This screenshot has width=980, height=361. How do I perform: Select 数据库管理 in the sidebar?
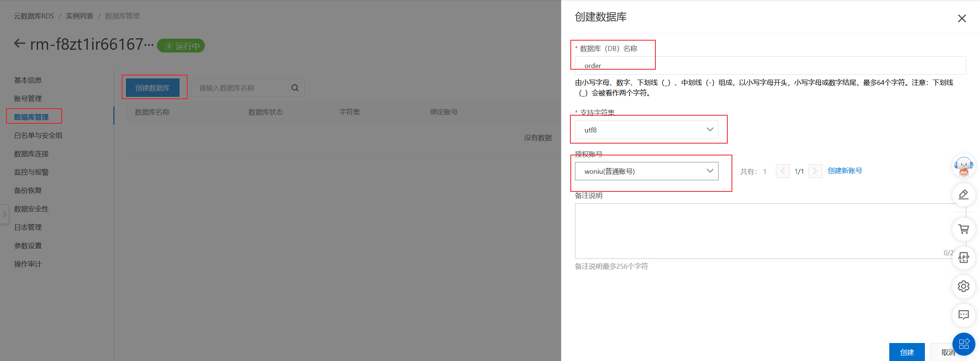pyautogui.click(x=31, y=117)
